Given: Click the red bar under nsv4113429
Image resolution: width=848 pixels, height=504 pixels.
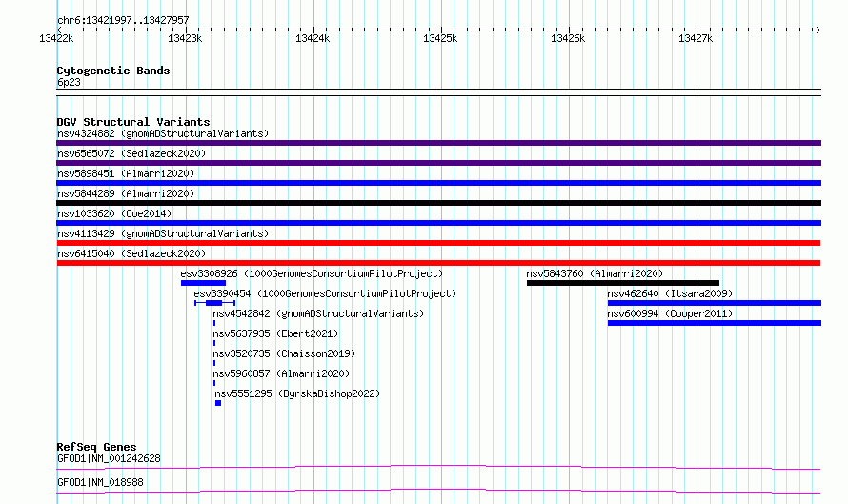Looking at the screenshot, I should coord(438,243).
